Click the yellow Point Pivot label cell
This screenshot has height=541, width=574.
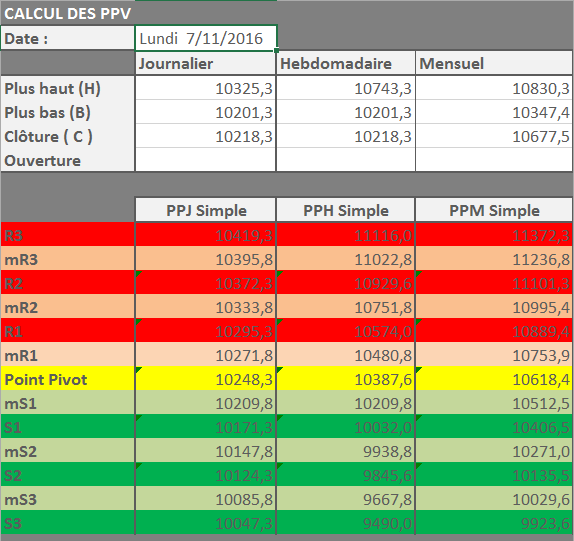(x=67, y=379)
